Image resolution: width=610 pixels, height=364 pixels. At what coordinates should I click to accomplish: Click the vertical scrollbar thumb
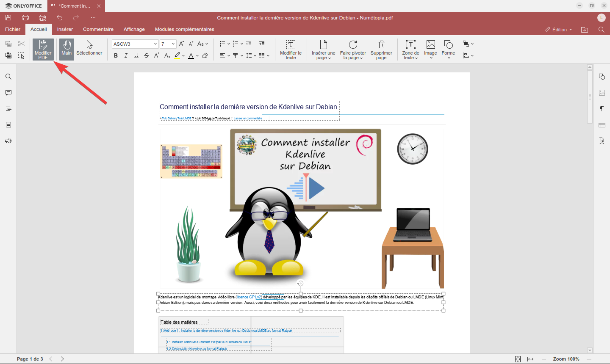pyautogui.click(x=590, y=97)
